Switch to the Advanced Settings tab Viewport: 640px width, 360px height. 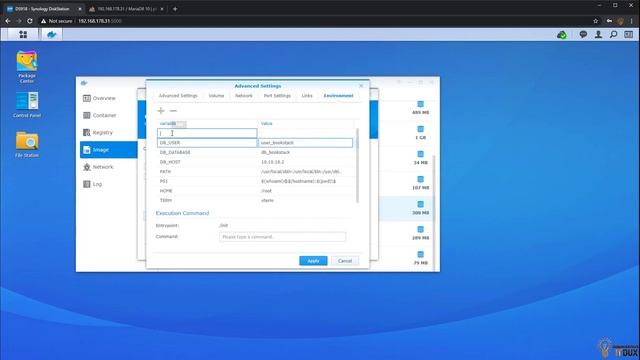178,96
